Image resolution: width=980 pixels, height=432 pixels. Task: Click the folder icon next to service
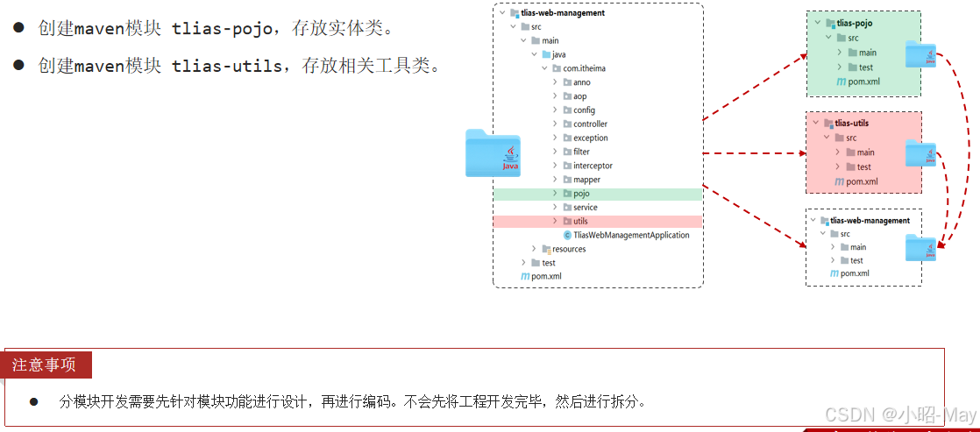(x=567, y=207)
